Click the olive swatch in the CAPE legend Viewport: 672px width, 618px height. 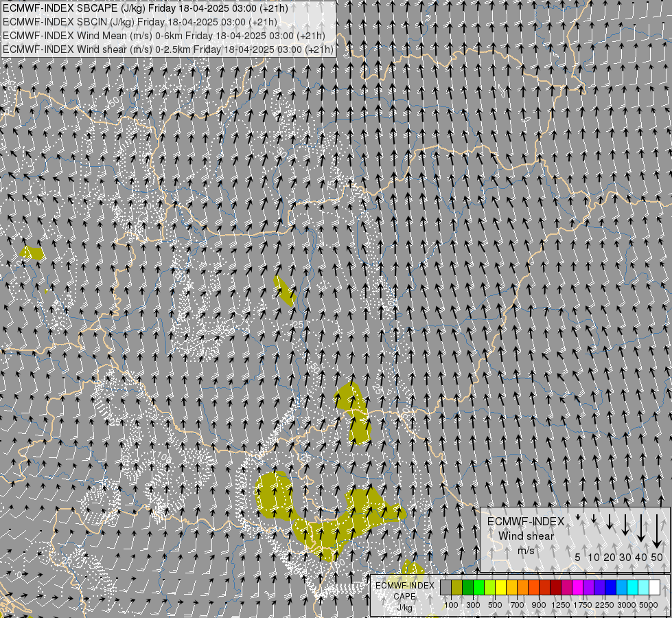pos(457,588)
